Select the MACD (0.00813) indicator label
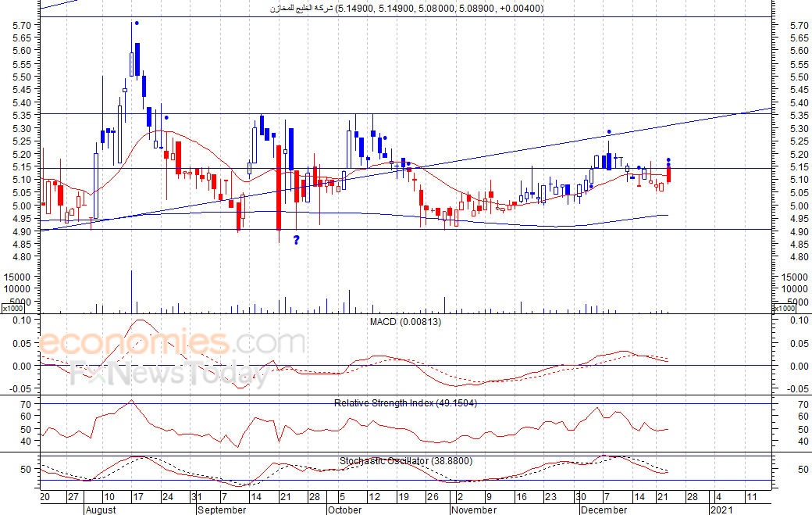812x515 pixels. pos(405,322)
